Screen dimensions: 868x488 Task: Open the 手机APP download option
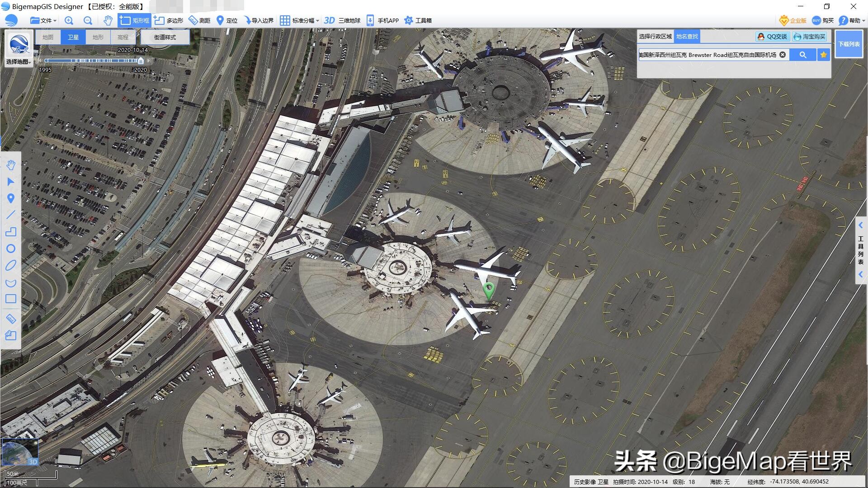click(382, 20)
